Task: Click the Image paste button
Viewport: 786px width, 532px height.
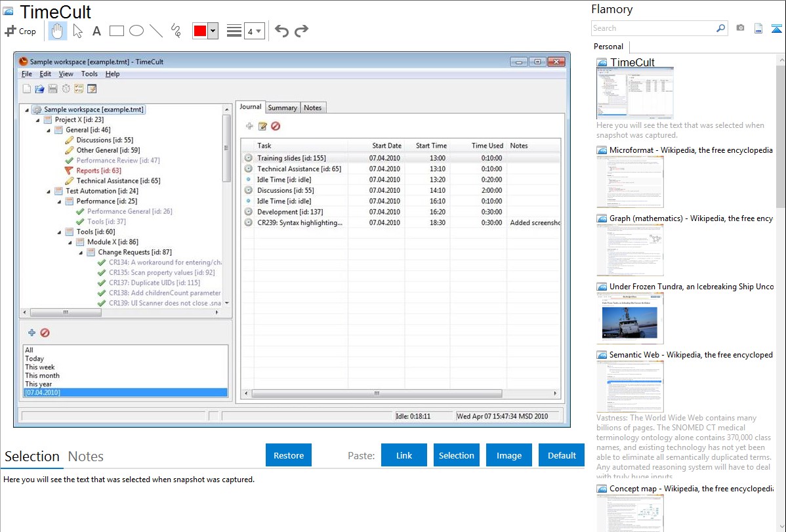Action: tap(509, 455)
